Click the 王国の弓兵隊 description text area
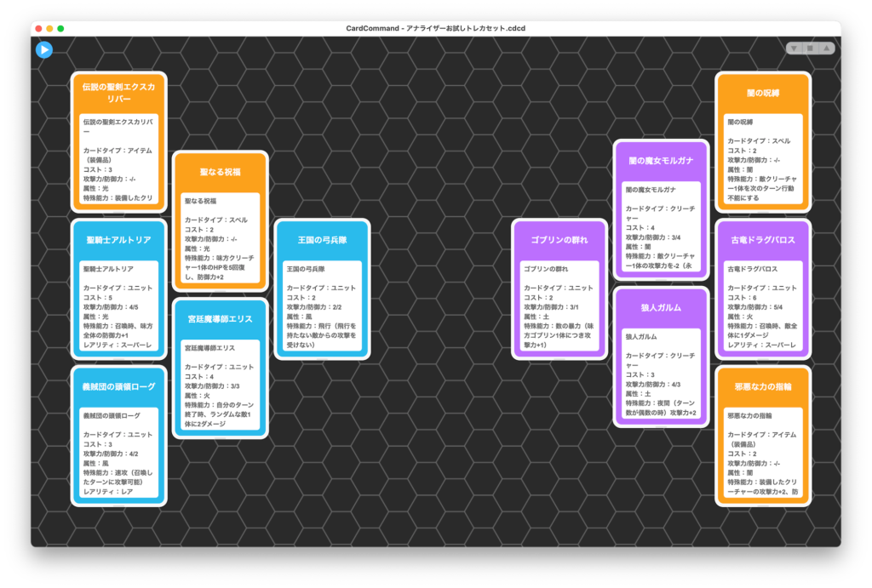The height and width of the screenshot is (588, 872). point(322,306)
